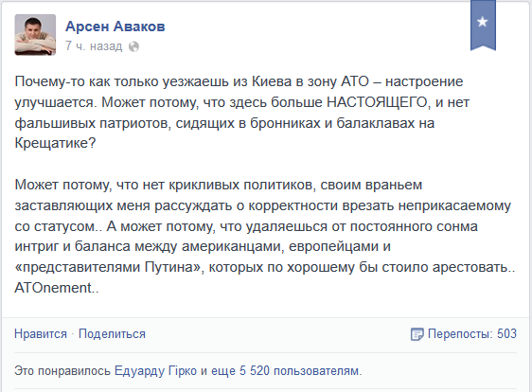Open Едуарду Гірко's profile link
The height and width of the screenshot is (392, 532).
tap(156, 370)
